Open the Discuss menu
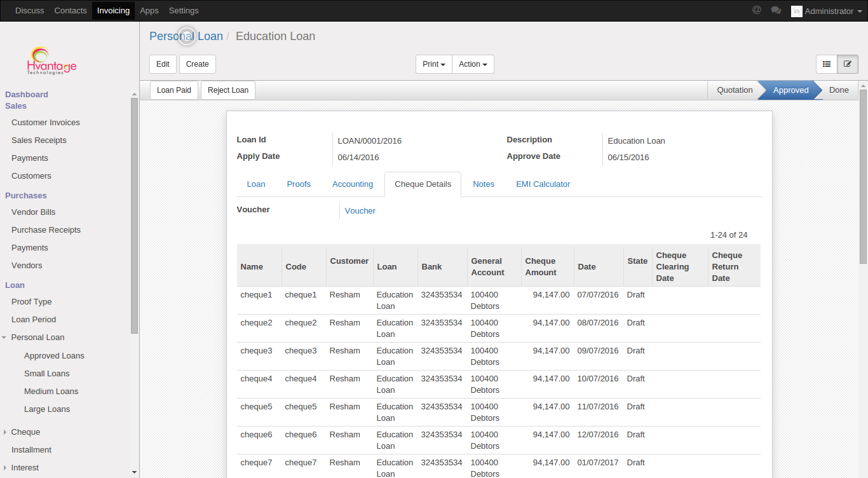 coord(30,11)
